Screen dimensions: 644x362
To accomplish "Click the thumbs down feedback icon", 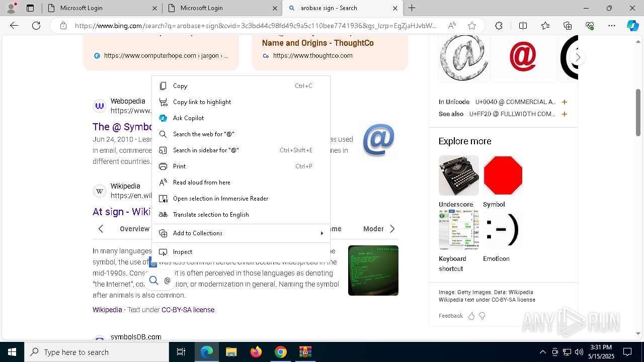I will [482, 316].
